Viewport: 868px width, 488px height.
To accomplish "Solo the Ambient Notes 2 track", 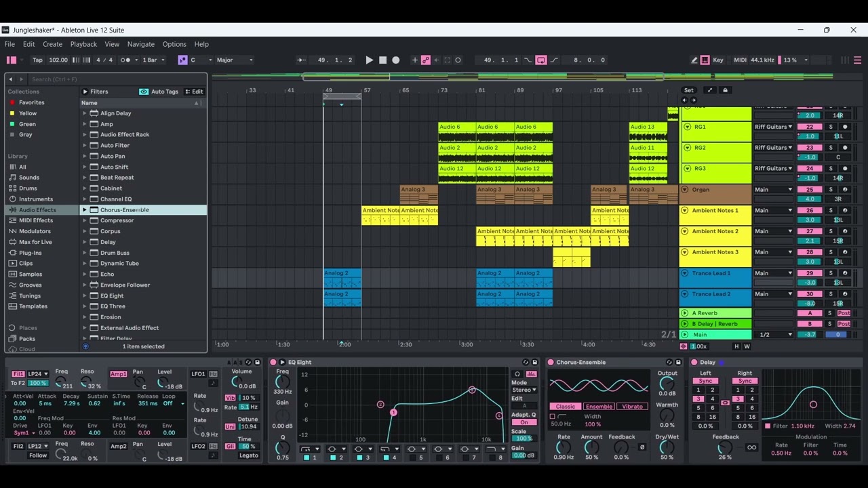I will coord(831,231).
